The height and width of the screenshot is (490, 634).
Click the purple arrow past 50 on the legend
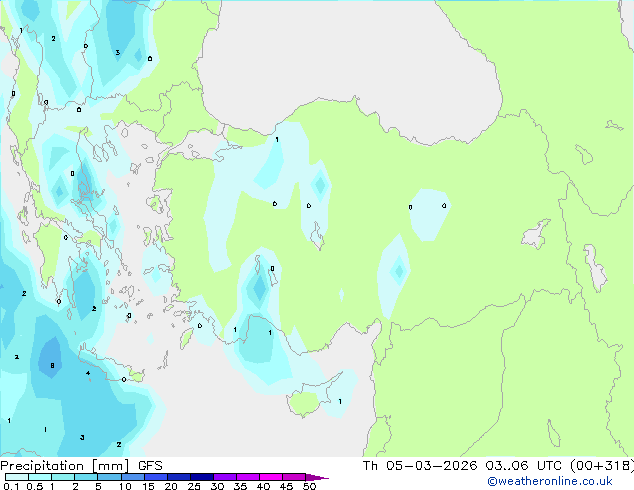317,477
